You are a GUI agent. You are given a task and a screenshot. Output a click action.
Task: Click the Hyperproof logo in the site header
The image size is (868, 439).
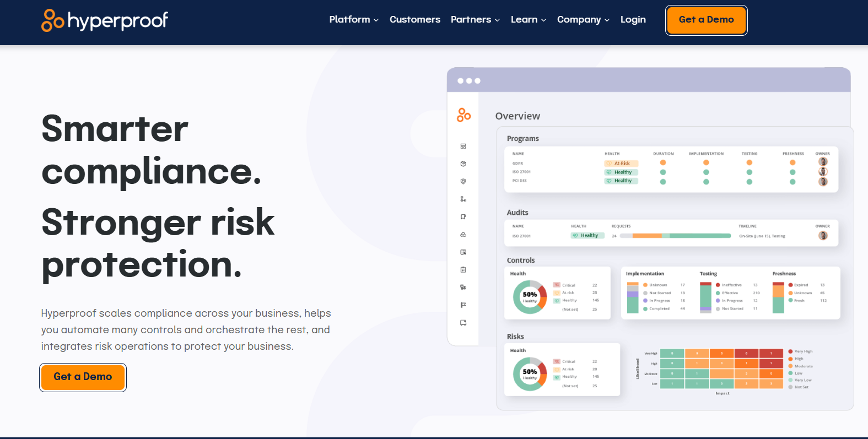point(105,20)
